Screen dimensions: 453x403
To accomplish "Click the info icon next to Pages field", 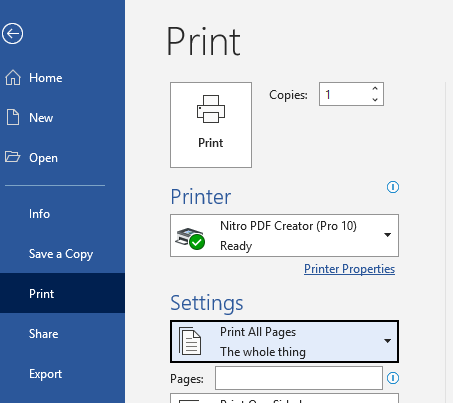I will pyautogui.click(x=393, y=378).
